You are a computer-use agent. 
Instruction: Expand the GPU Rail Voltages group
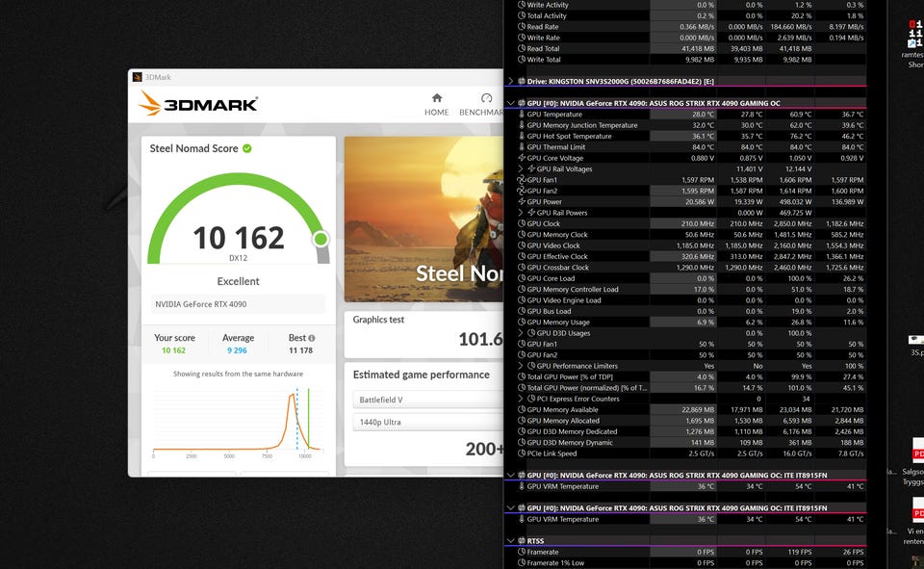[521, 168]
